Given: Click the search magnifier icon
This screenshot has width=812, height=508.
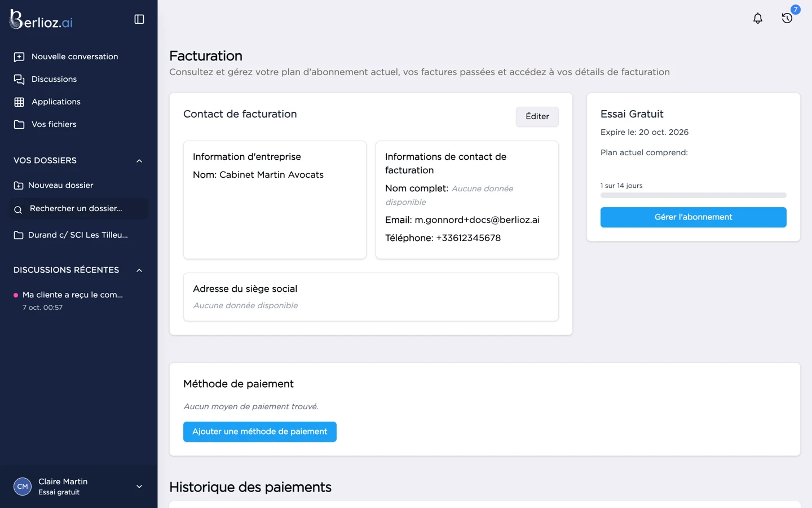Looking at the screenshot, I should [18, 209].
